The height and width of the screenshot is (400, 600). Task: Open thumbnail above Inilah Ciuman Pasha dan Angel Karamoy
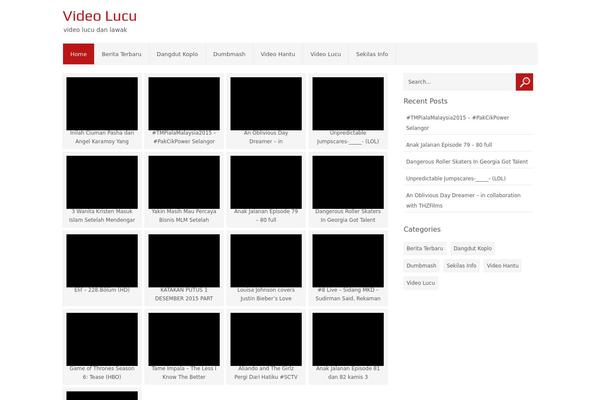102,103
